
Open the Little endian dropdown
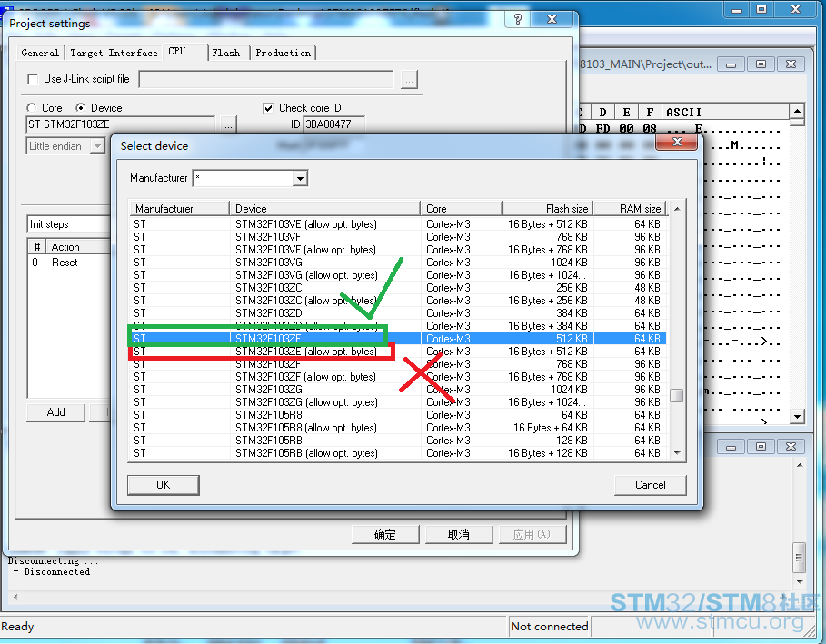coord(98,146)
